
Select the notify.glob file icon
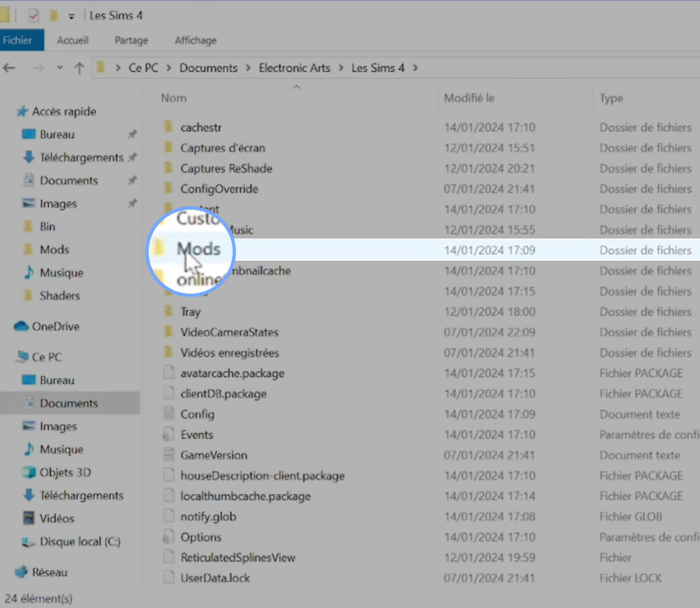[168, 516]
